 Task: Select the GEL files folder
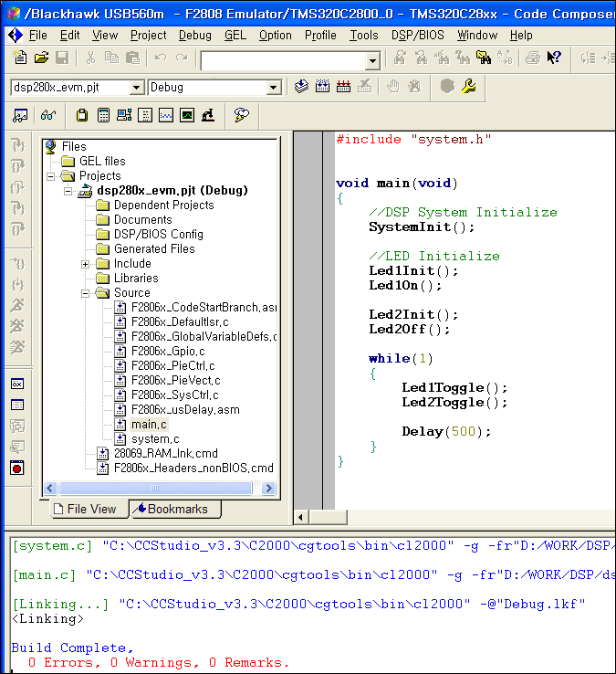tap(102, 161)
